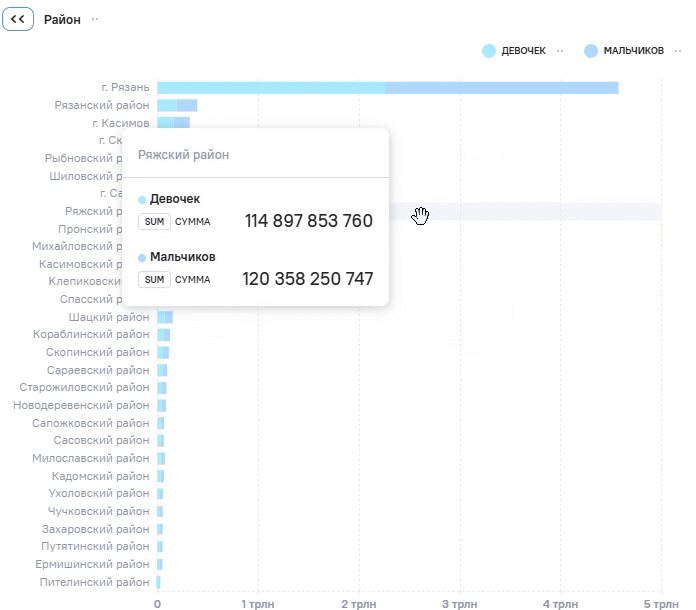Click SUM badge under Мальчиков in tooltip
This screenshot has height=610, width=696.
[x=154, y=280]
